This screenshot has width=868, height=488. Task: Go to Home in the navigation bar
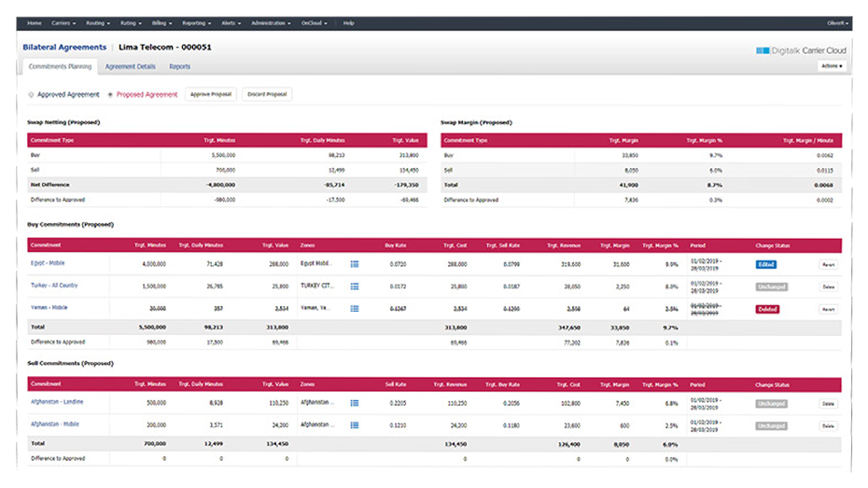tap(35, 23)
